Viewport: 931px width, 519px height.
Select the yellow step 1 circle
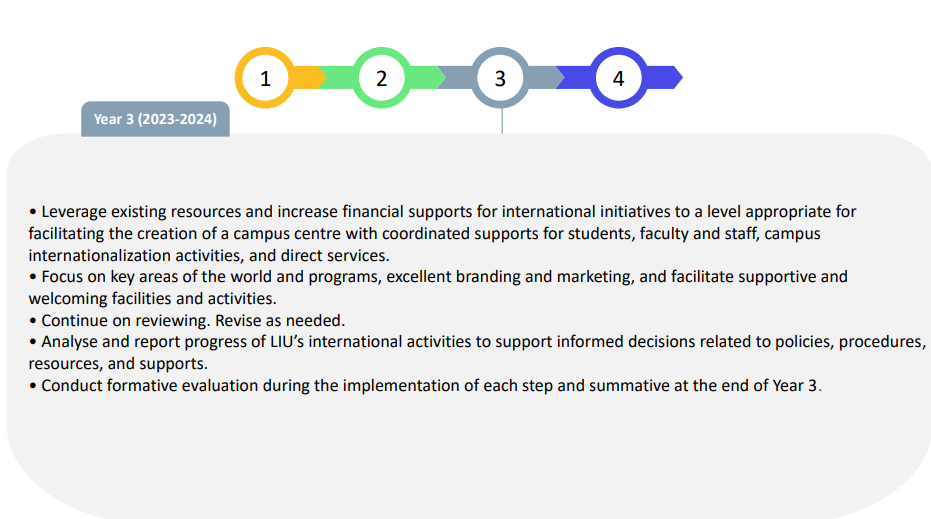pos(265,78)
